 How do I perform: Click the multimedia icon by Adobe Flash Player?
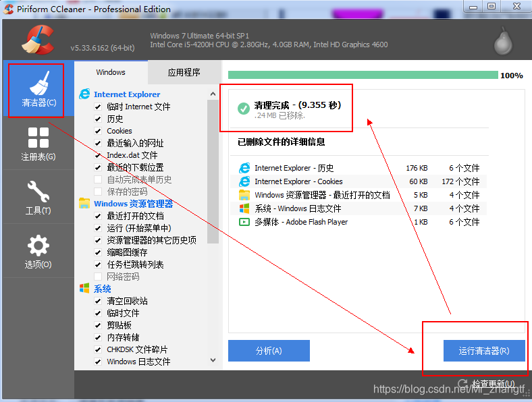(x=244, y=222)
